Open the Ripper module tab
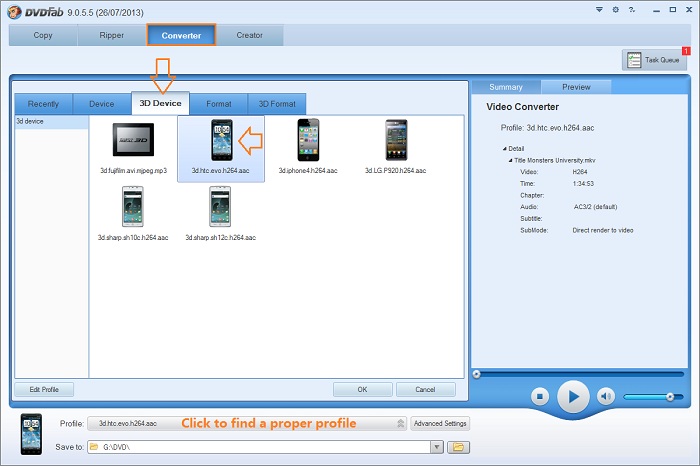The width and height of the screenshot is (700, 466). tap(112, 35)
